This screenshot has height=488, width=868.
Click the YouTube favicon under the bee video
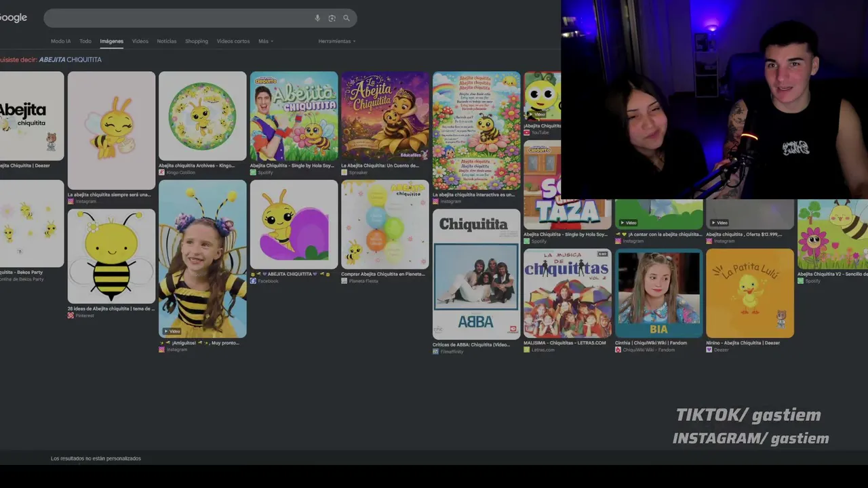point(526,133)
